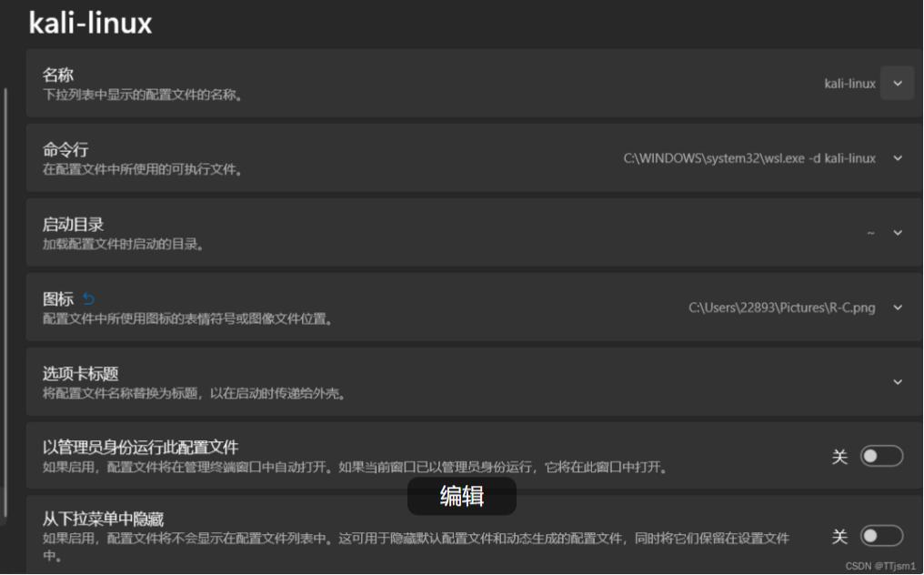Click the 以管理员身份运行此配置文件 label

point(140,448)
